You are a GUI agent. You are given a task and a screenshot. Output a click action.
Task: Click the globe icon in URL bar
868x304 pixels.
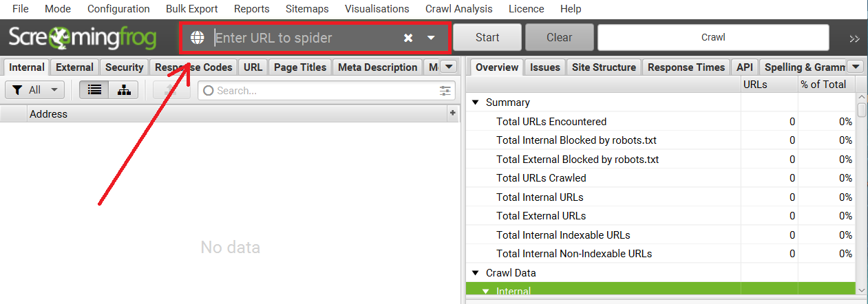coord(198,37)
